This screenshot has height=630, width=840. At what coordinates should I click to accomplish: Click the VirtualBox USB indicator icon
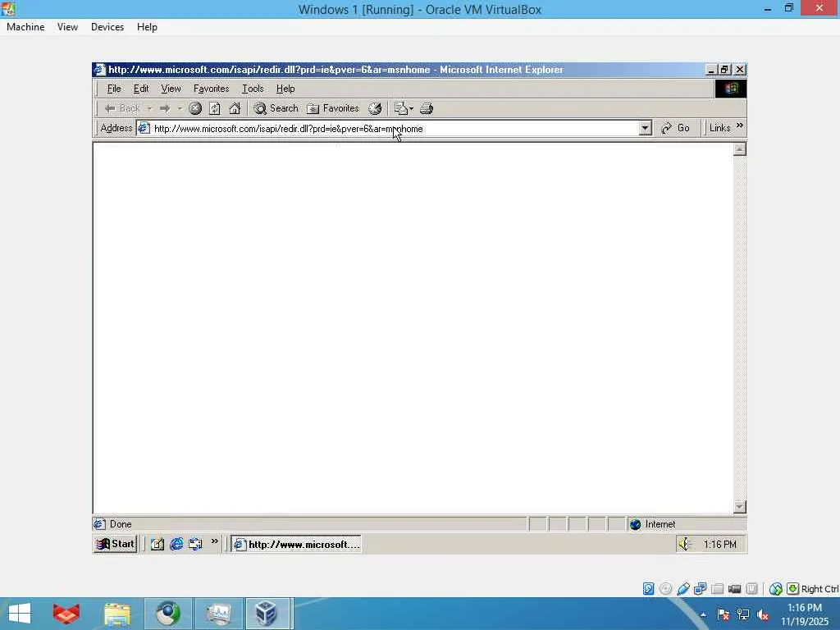(x=683, y=589)
